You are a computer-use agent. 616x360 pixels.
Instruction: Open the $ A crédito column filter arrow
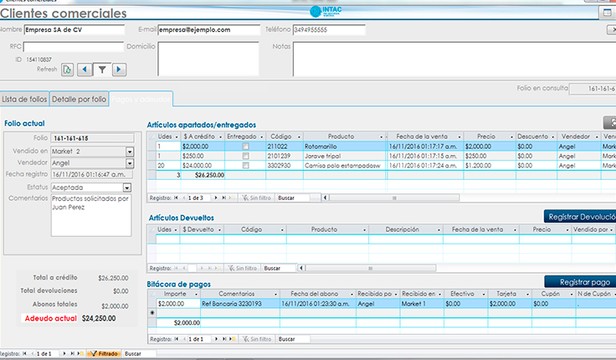220,137
